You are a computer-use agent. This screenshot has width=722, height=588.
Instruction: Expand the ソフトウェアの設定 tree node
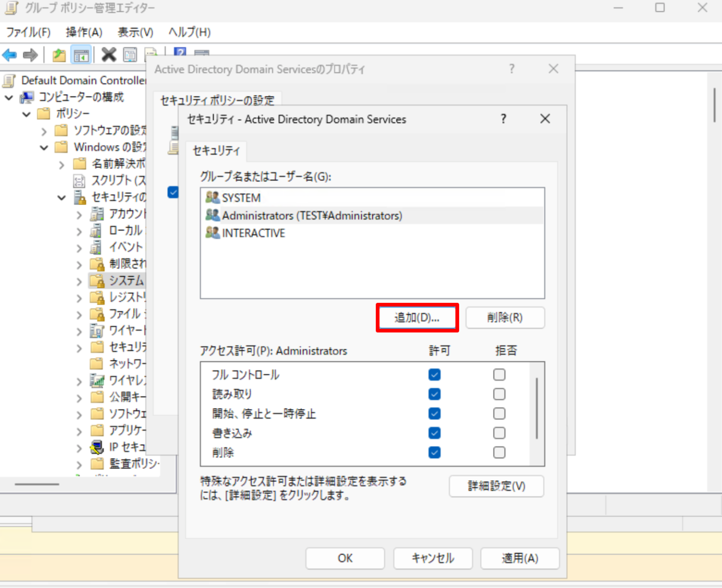[x=44, y=131]
